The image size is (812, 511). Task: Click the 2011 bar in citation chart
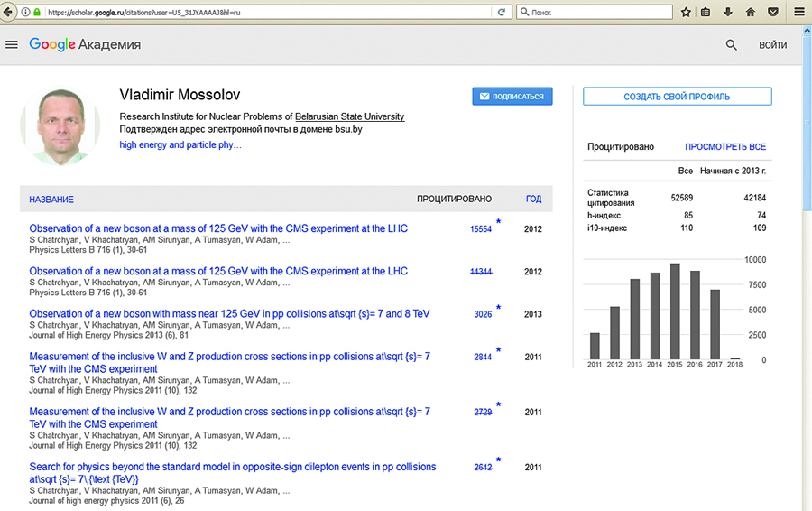coord(595,346)
